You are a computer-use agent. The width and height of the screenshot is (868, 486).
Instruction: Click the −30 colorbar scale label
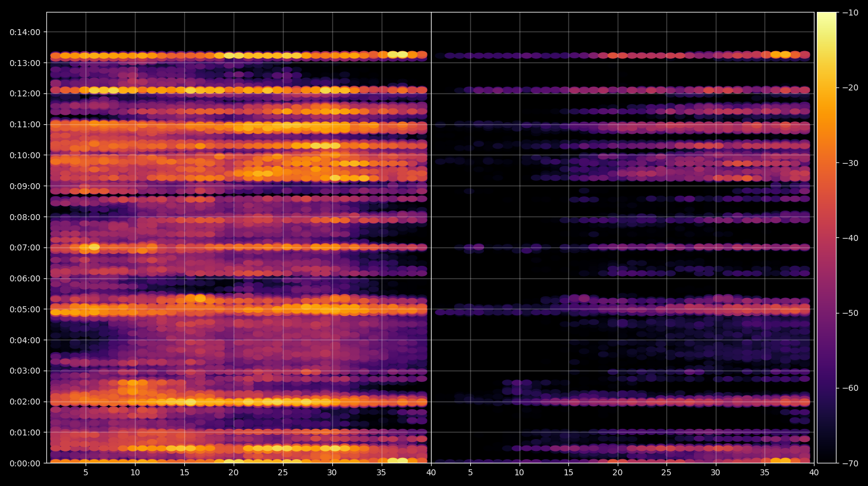[850, 163]
